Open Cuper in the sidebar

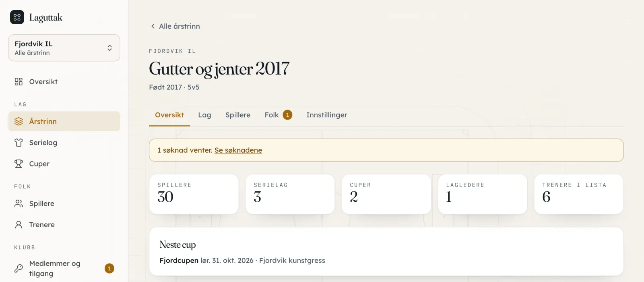coord(64,164)
